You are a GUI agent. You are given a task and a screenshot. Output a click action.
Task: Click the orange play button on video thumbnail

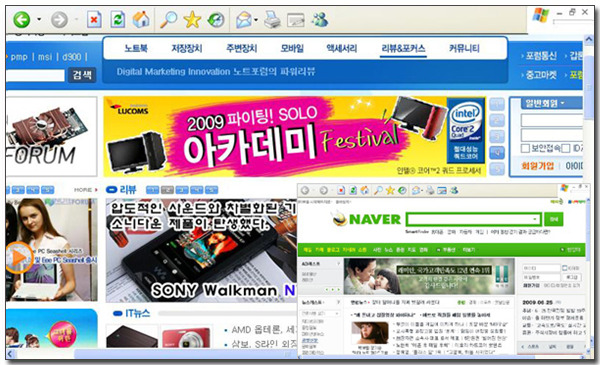point(19,257)
